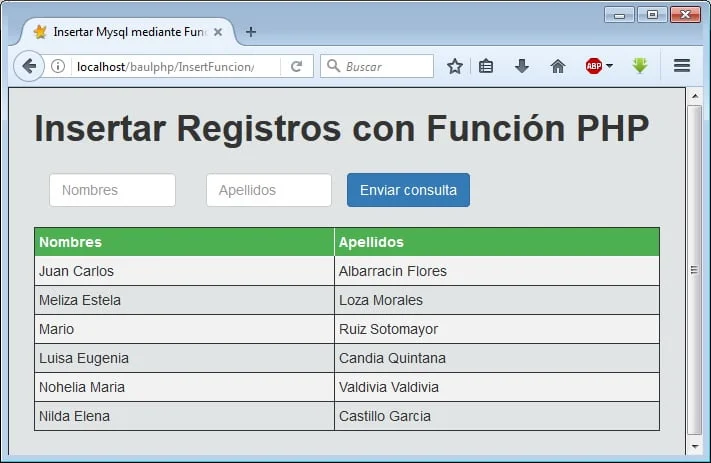Open the site information icon

point(58,66)
